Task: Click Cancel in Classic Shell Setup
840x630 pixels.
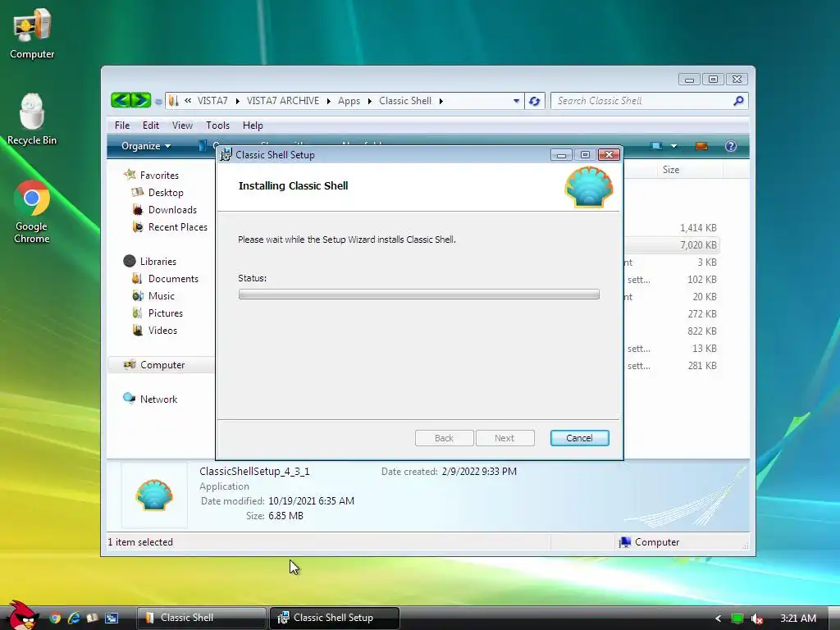Action: coord(580,438)
